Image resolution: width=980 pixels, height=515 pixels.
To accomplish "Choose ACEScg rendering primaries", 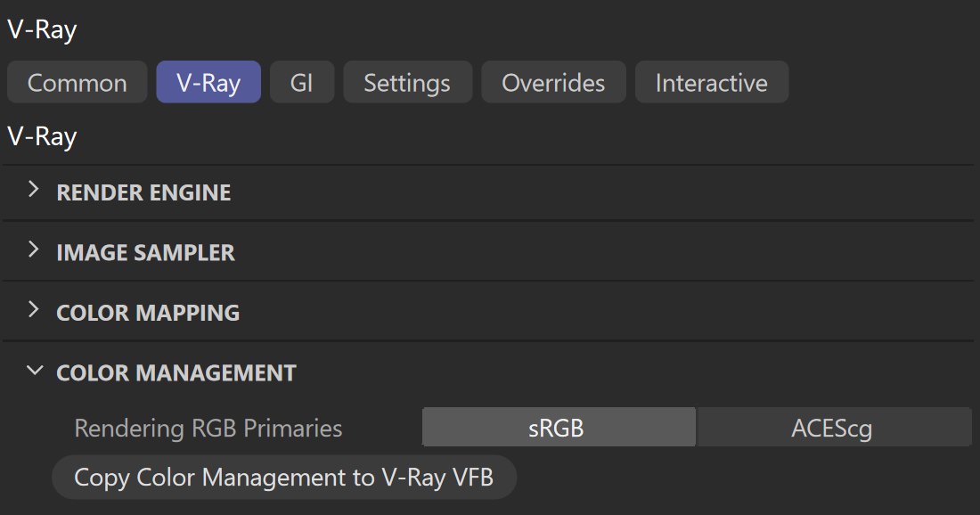I will 835,428.
